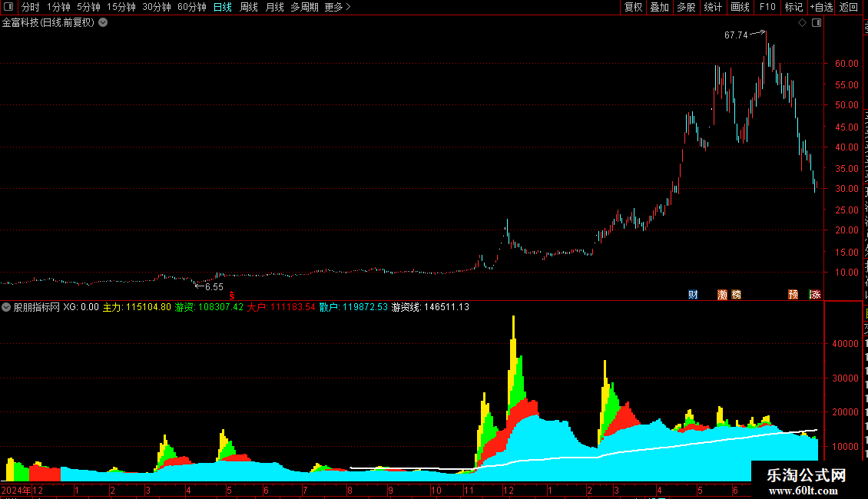This screenshot has width=868, height=499.
Task: Click the 股朋指标网 indicator name
Action: (x=37, y=307)
